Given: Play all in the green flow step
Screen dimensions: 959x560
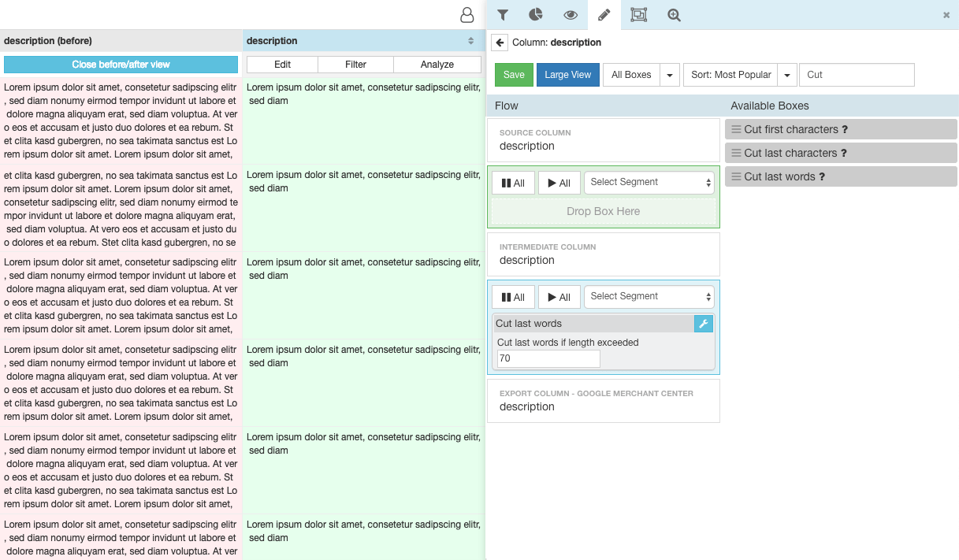Looking at the screenshot, I should [559, 183].
